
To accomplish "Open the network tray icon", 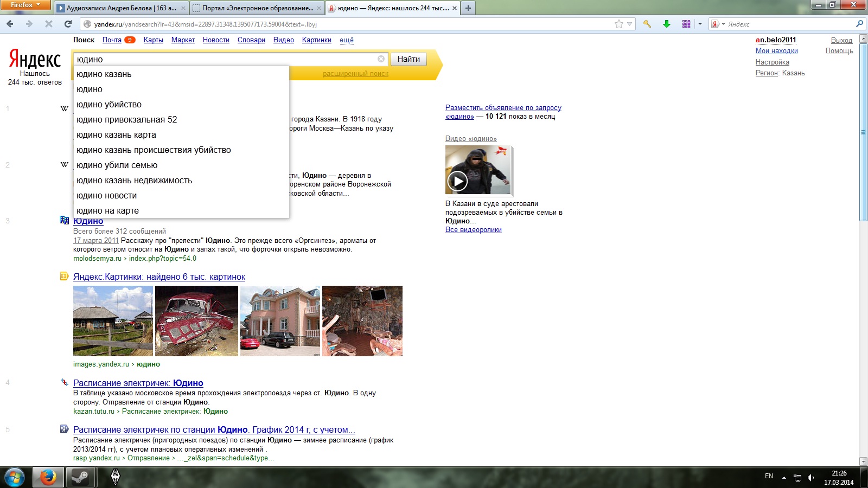I will (x=797, y=478).
